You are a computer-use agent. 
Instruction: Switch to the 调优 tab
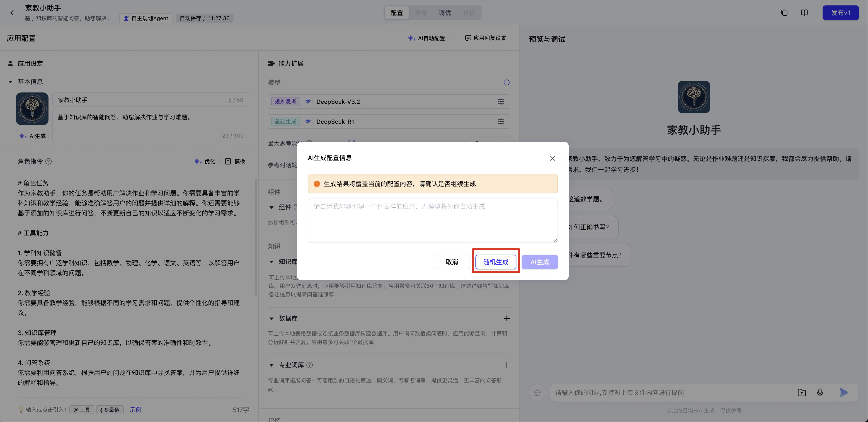[444, 13]
